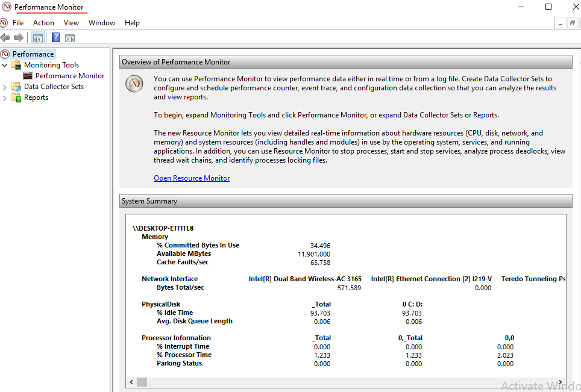Click the value 571.589

[x=349, y=288]
